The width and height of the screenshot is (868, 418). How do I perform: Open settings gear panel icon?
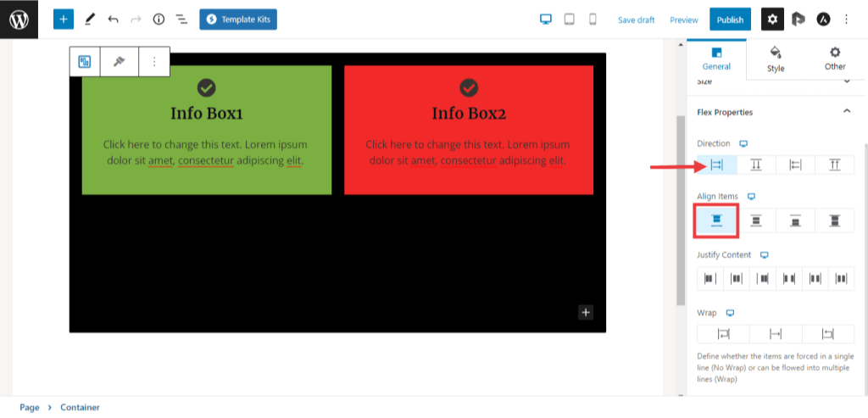pyautogui.click(x=772, y=19)
